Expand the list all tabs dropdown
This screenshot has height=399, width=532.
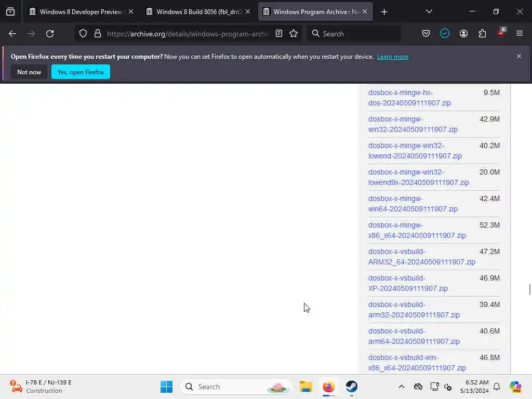(429, 12)
